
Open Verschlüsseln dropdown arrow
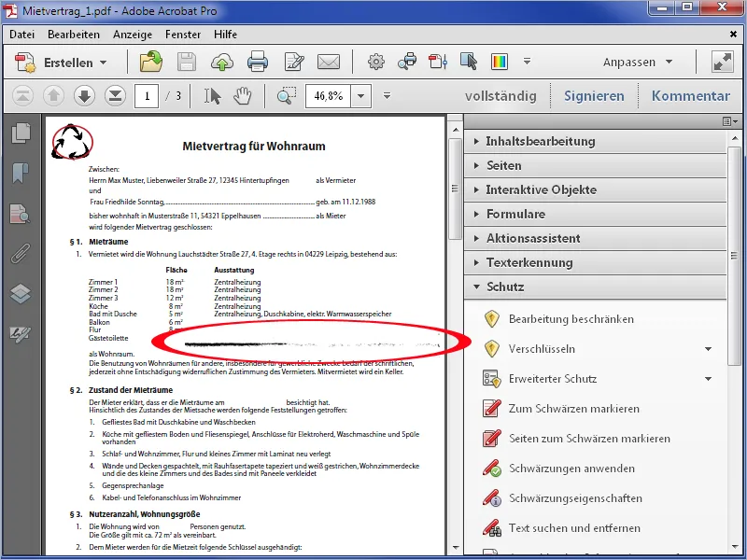(709, 349)
